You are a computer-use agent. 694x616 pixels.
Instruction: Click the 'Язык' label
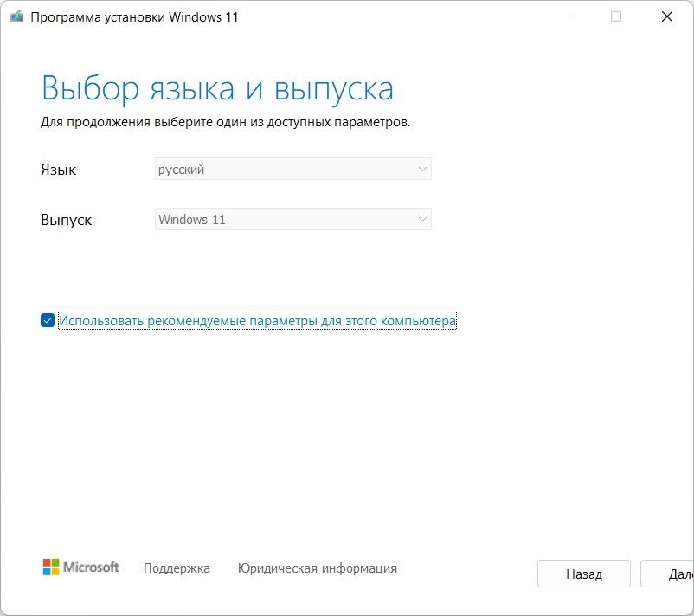(59, 170)
